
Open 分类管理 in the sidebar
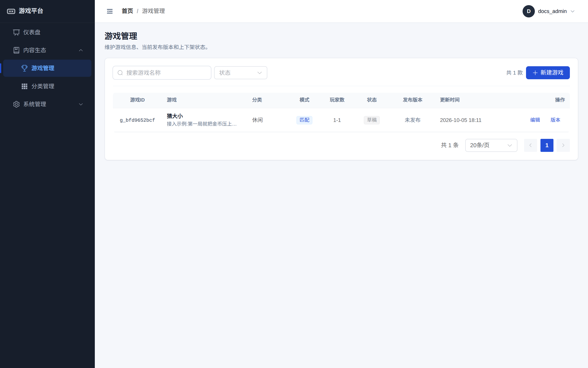click(x=47, y=86)
